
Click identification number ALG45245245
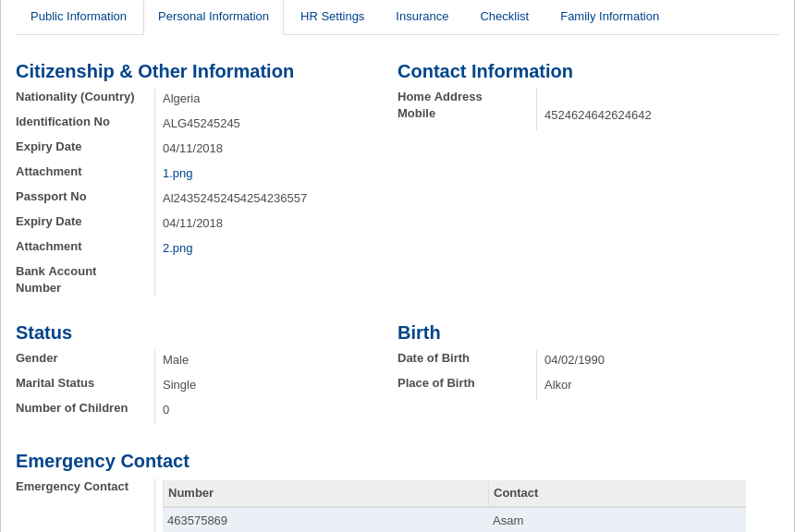(x=201, y=124)
